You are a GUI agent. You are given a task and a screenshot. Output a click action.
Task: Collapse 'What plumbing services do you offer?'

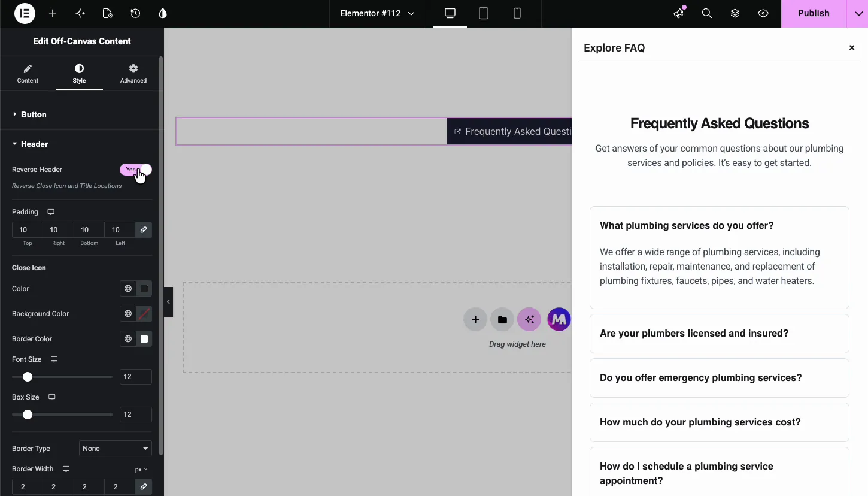click(x=720, y=226)
